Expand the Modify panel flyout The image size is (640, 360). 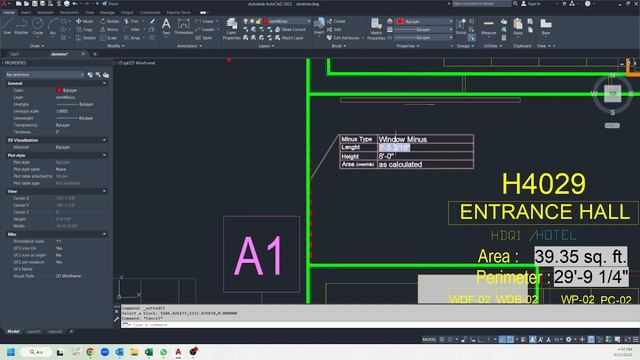116,46
